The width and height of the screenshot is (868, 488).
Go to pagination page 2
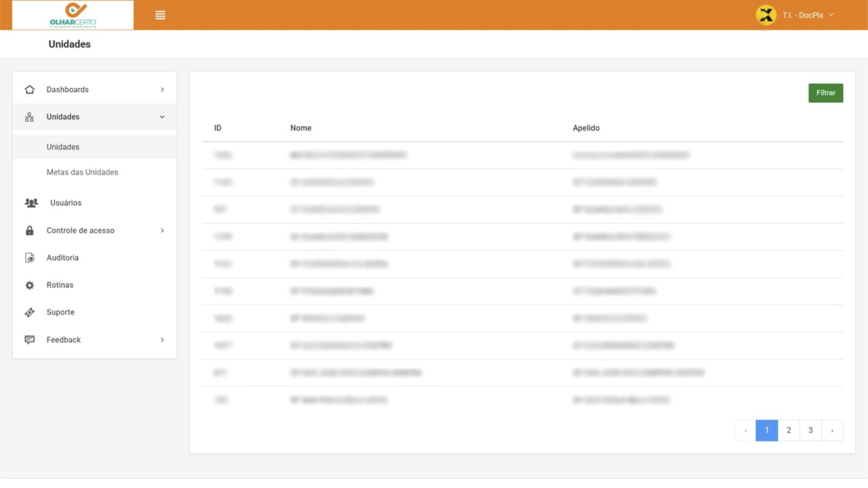[788, 430]
